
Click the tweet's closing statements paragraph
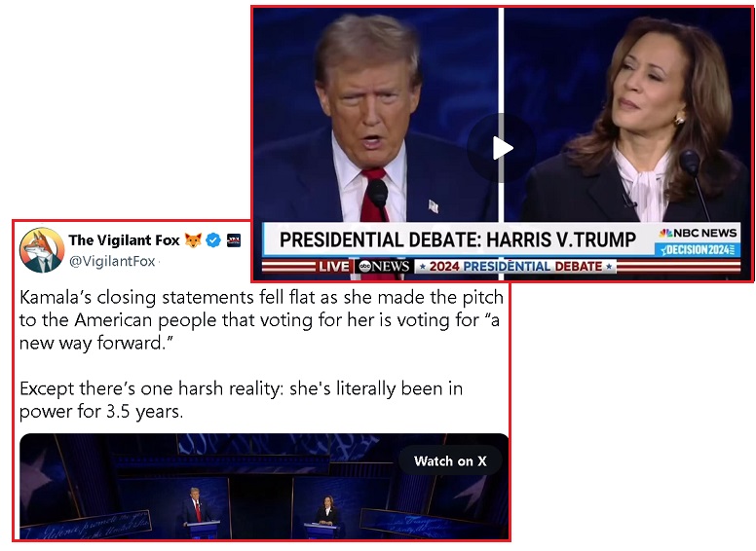pos(261,320)
